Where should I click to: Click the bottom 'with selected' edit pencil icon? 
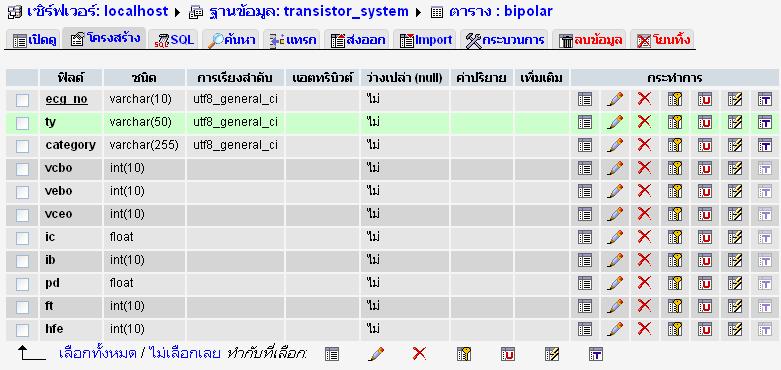click(376, 354)
